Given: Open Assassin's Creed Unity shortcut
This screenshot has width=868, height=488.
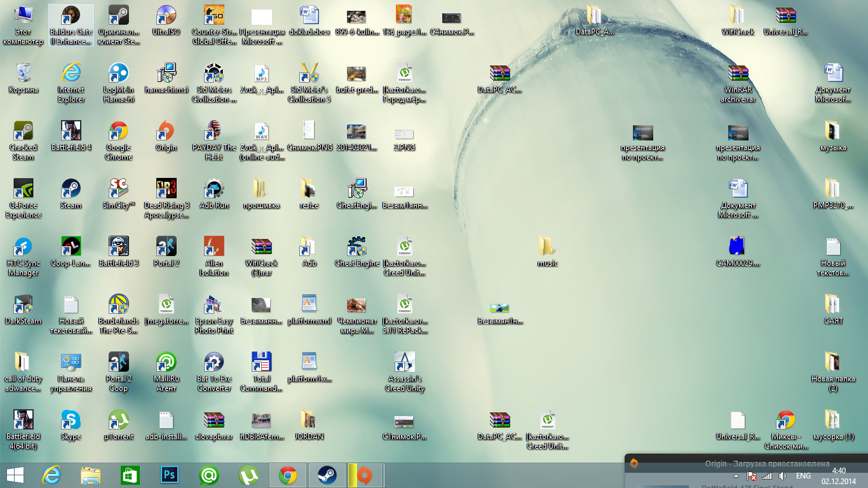Looking at the screenshot, I should click(x=405, y=372).
